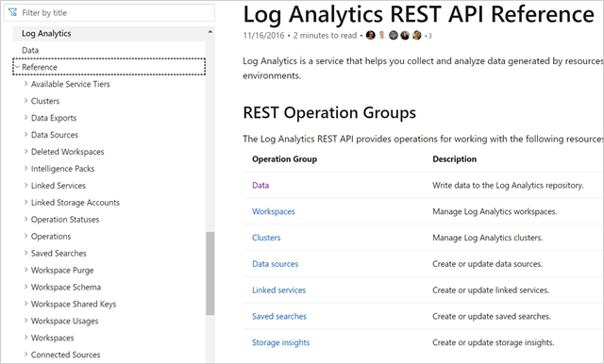Click the filter funnel icon

[12, 12]
